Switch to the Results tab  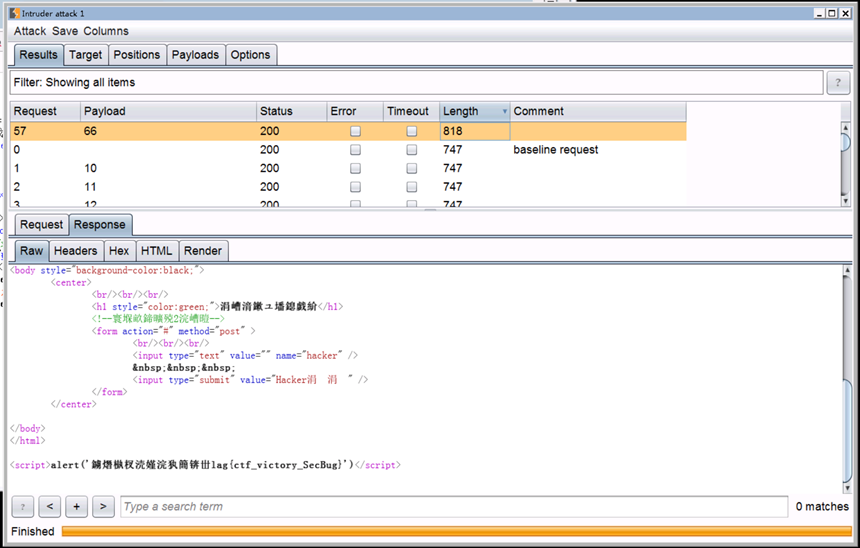coord(38,55)
